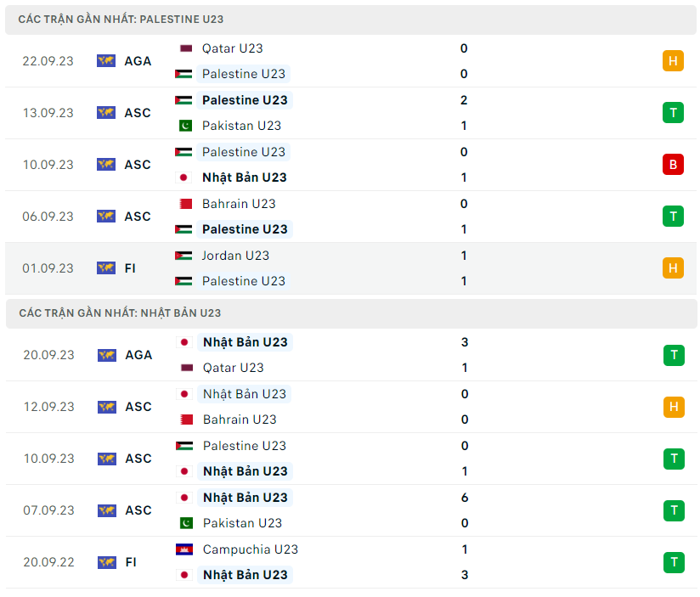Open Pakistan U23 team in 07.09.23 match
Image resolution: width=700 pixels, height=597 pixels.
[x=242, y=523]
